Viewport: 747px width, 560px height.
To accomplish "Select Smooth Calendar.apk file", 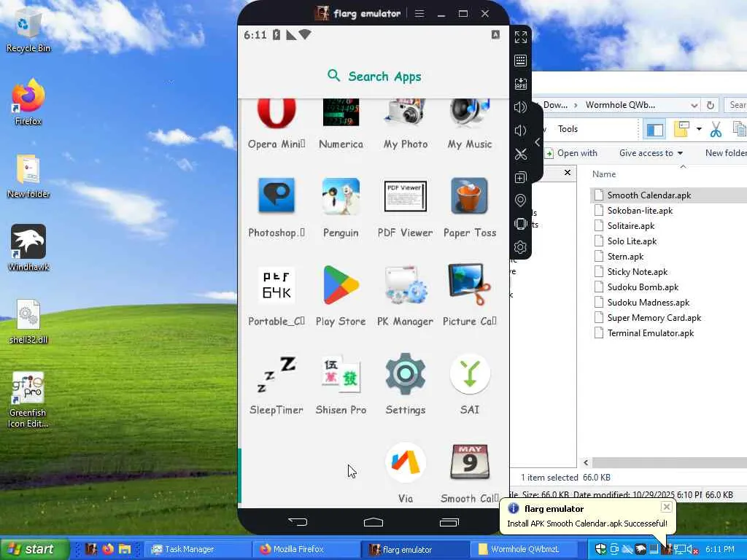I will pyautogui.click(x=649, y=195).
